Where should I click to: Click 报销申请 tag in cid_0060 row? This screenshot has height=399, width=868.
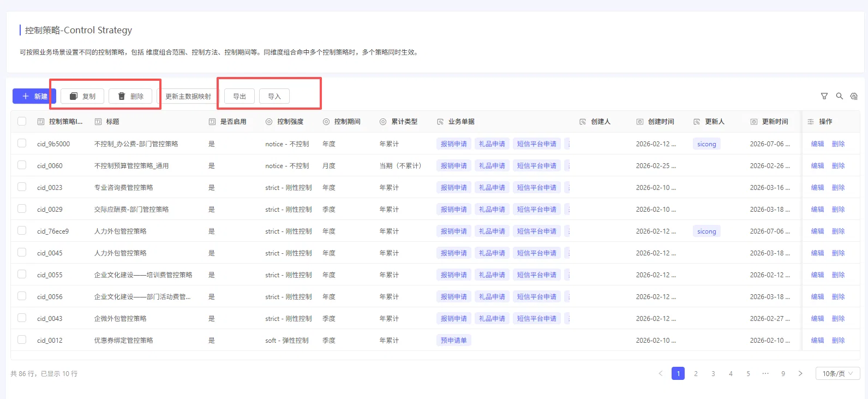point(454,166)
